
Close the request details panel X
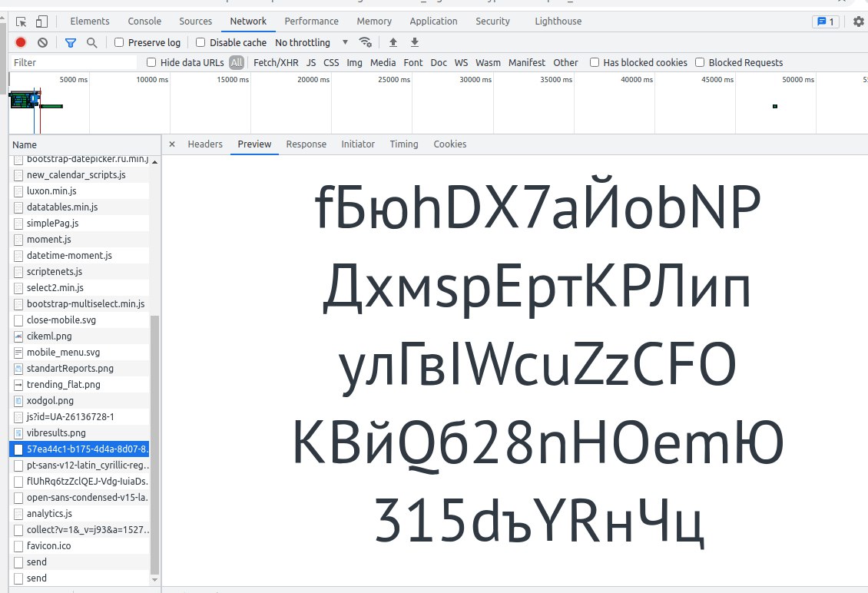click(172, 144)
